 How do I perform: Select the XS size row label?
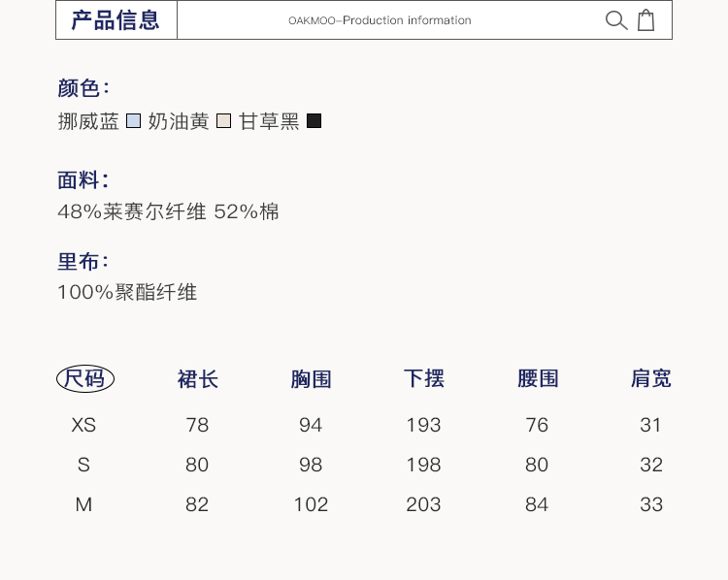83,425
